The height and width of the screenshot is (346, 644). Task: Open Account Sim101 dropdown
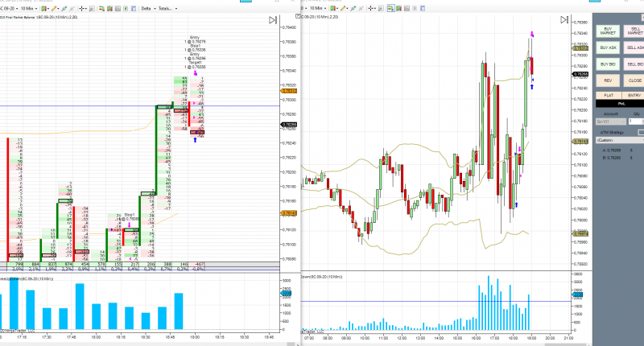611,122
